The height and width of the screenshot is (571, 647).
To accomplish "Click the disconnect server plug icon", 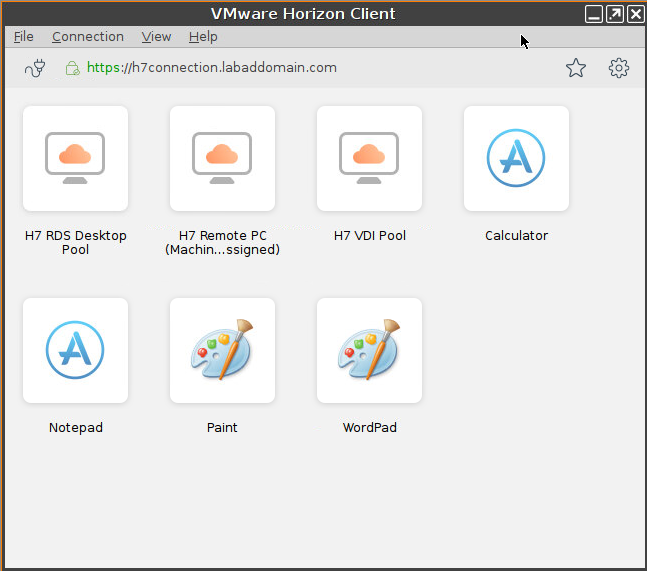I will tap(36, 68).
